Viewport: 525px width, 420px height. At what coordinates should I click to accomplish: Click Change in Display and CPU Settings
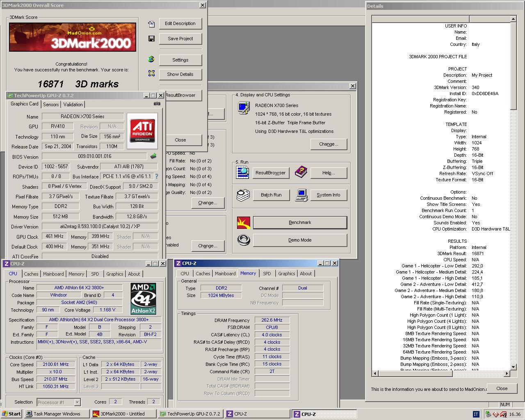(329, 144)
